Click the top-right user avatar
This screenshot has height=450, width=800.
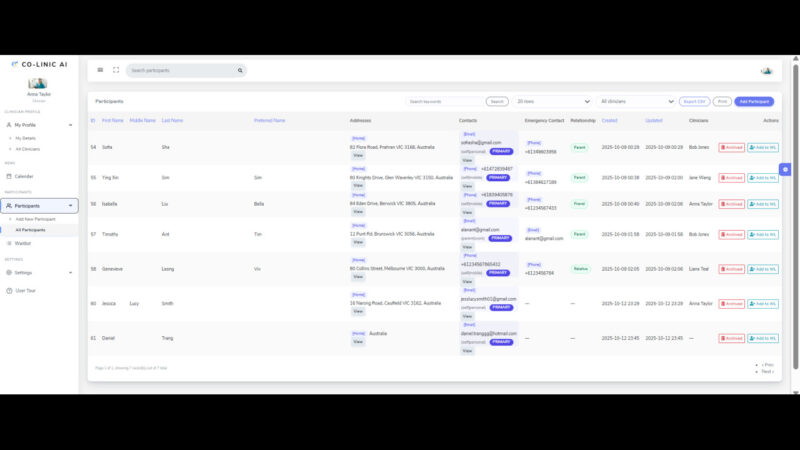pos(766,71)
